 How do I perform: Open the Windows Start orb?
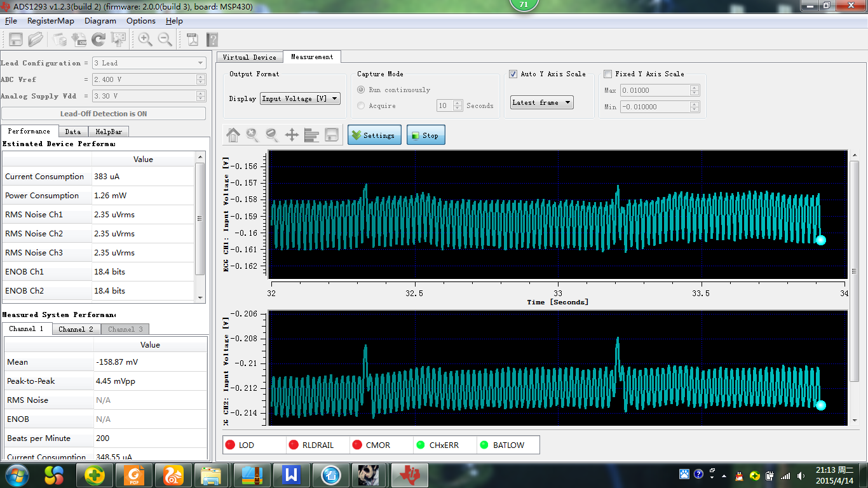coord(16,475)
